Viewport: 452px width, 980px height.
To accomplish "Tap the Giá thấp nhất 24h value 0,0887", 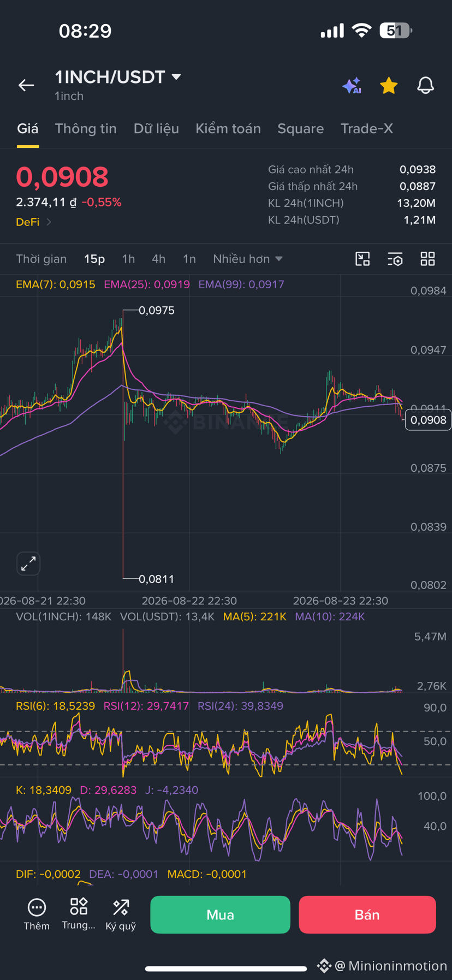I will [x=418, y=186].
